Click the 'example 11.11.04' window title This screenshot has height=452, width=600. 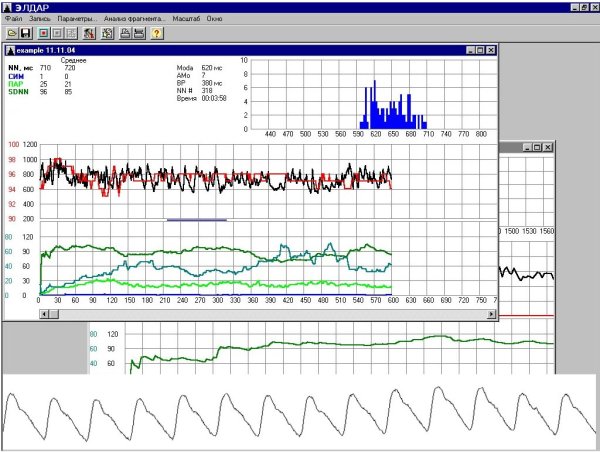(46, 50)
